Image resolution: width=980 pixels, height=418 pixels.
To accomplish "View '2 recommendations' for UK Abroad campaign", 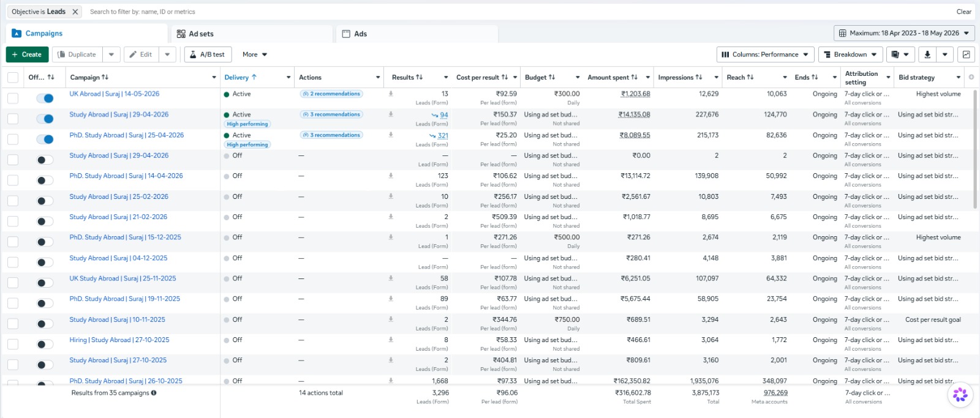I will (331, 94).
